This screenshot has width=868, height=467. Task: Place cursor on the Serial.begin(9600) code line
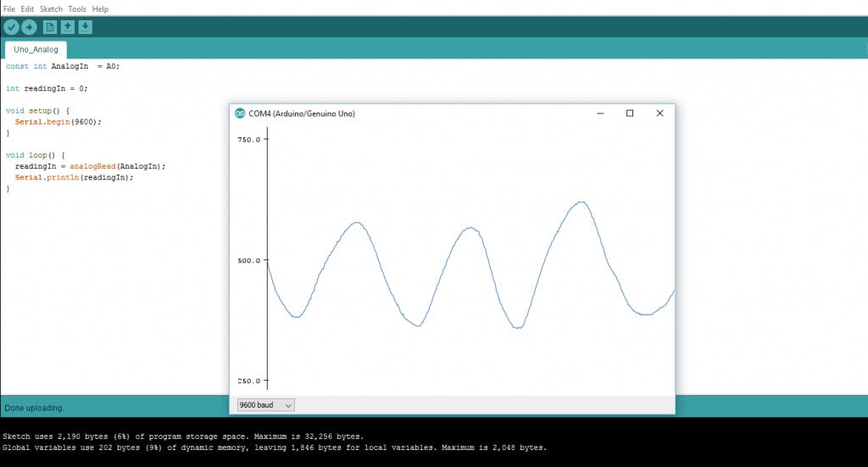tap(58, 122)
